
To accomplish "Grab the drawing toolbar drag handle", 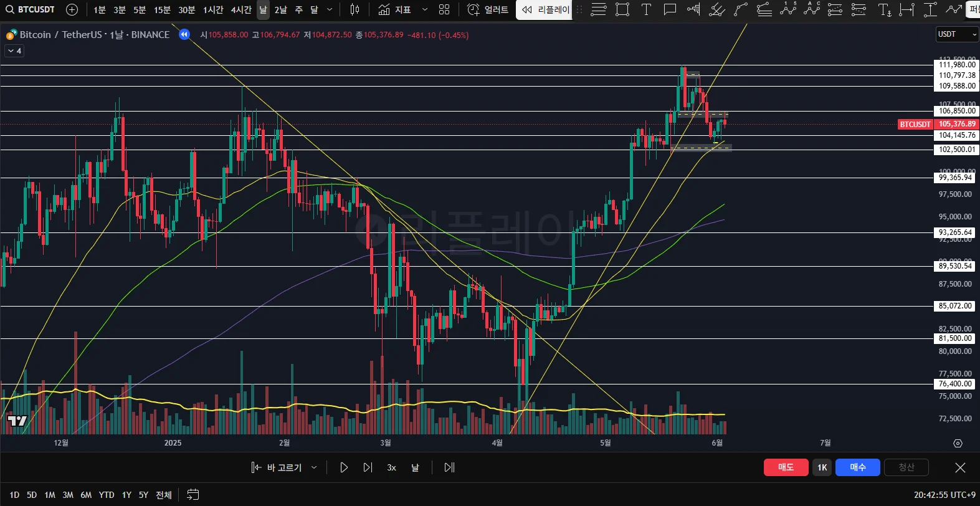I will [579, 9].
